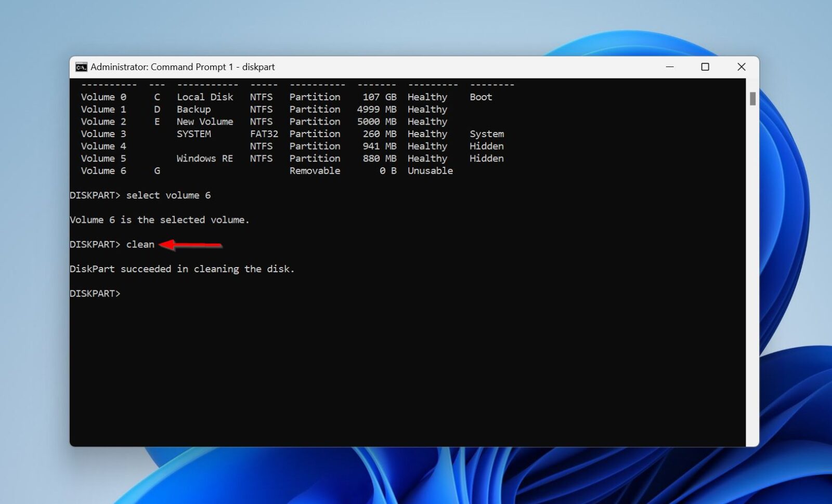Image resolution: width=832 pixels, height=504 pixels.
Task: Click the clean command text
Action: click(140, 244)
